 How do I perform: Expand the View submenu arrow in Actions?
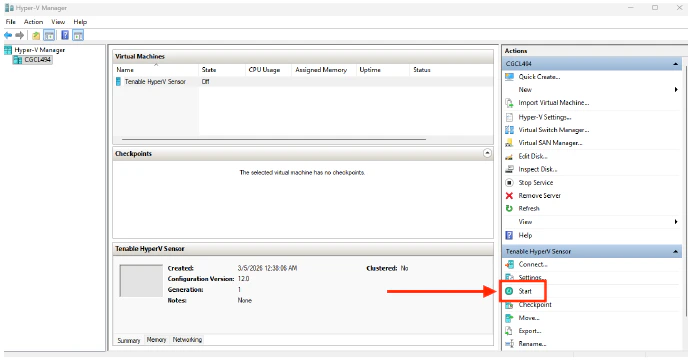pos(676,222)
